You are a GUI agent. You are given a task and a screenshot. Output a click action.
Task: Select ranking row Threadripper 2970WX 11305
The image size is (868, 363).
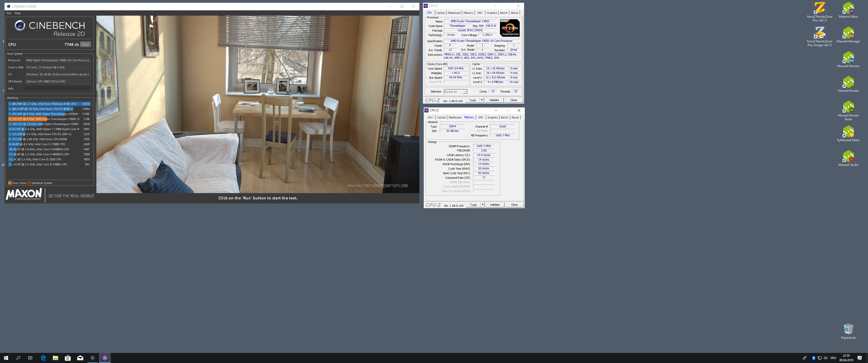(x=49, y=114)
